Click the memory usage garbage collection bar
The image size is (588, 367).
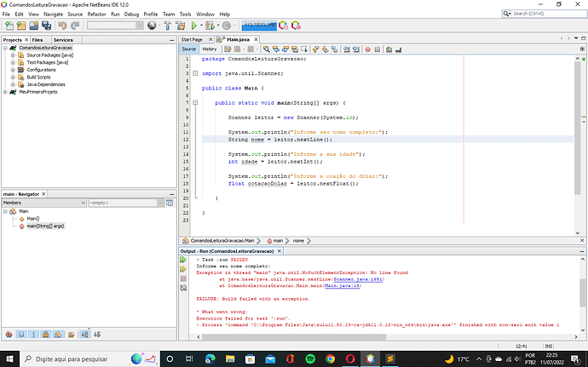tap(259, 26)
